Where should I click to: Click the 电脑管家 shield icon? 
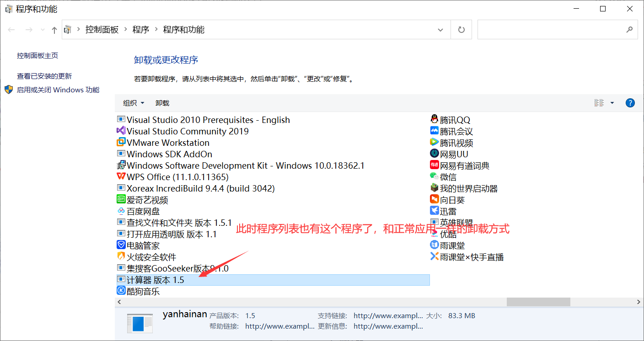pos(121,245)
